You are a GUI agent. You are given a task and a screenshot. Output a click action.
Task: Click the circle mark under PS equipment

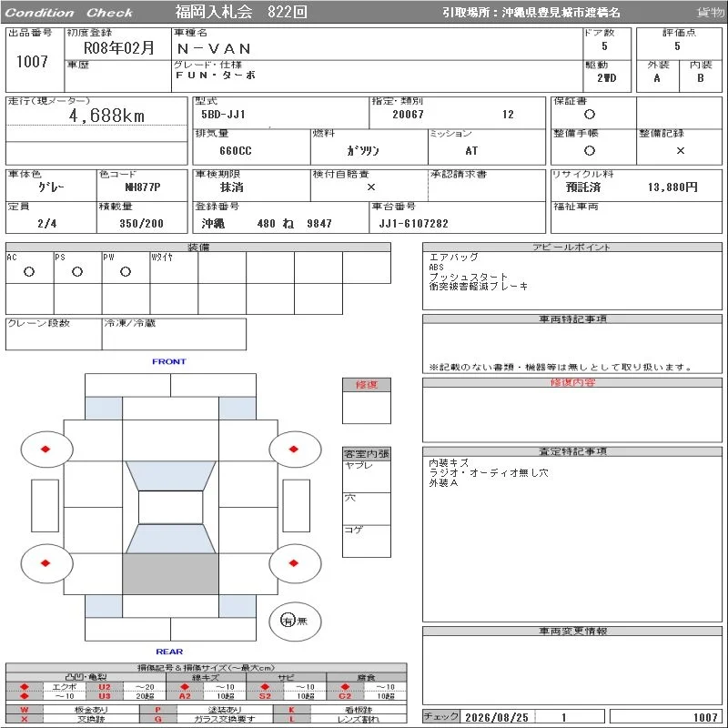[x=77, y=271]
